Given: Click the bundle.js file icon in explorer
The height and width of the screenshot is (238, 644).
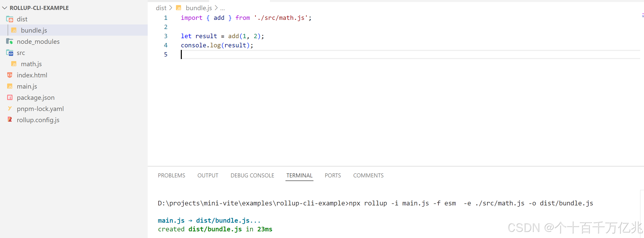Looking at the screenshot, I should 14,30.
